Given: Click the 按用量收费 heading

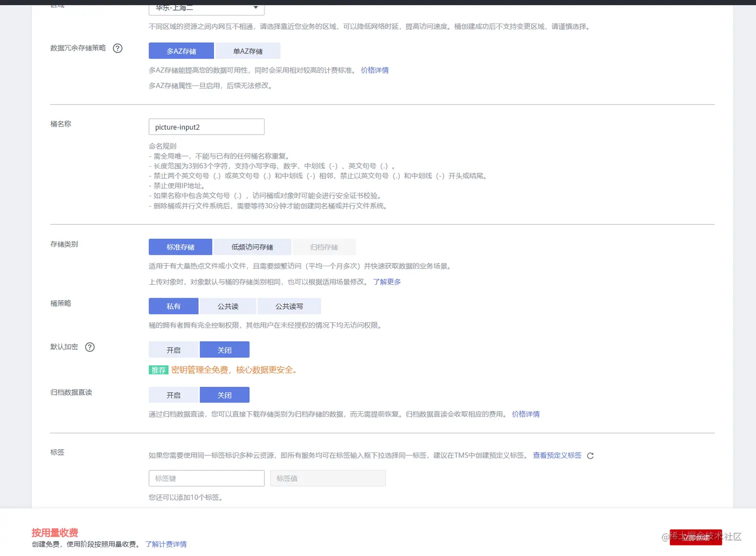Looking at the screenshot, I should pos(55,532).
